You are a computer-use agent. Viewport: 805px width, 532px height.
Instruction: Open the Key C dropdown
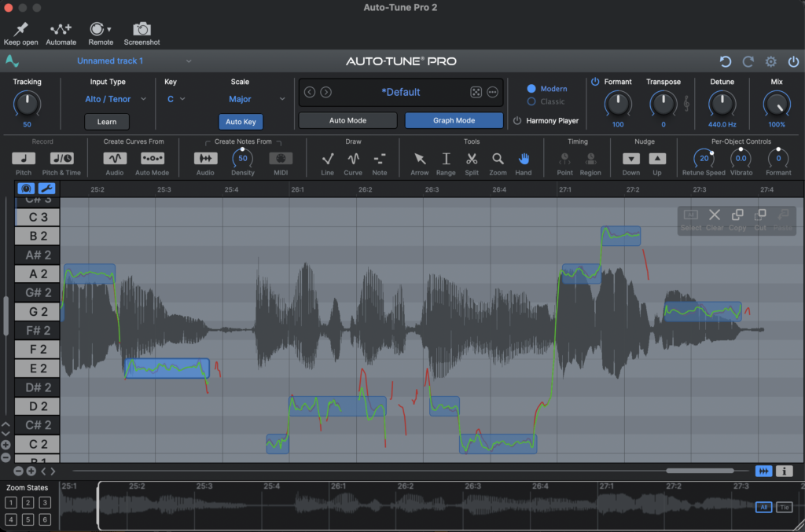[175, 99]
